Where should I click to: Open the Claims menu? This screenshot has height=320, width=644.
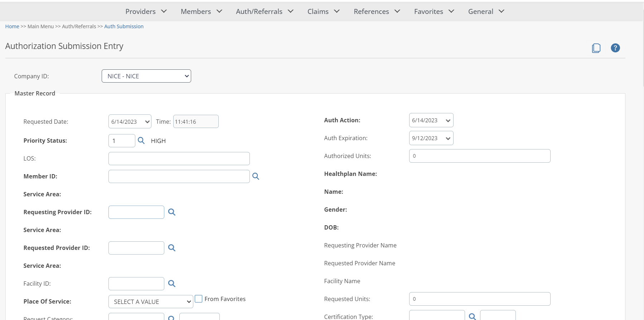323,11
